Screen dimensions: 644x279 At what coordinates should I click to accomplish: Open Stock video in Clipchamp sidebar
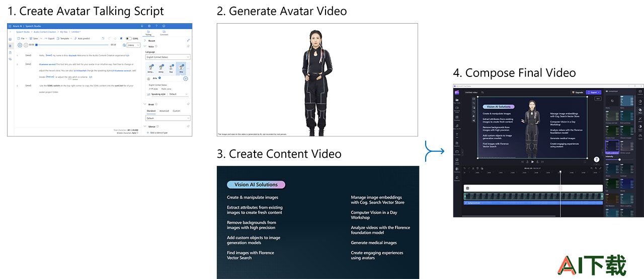(x=457, y=153)
